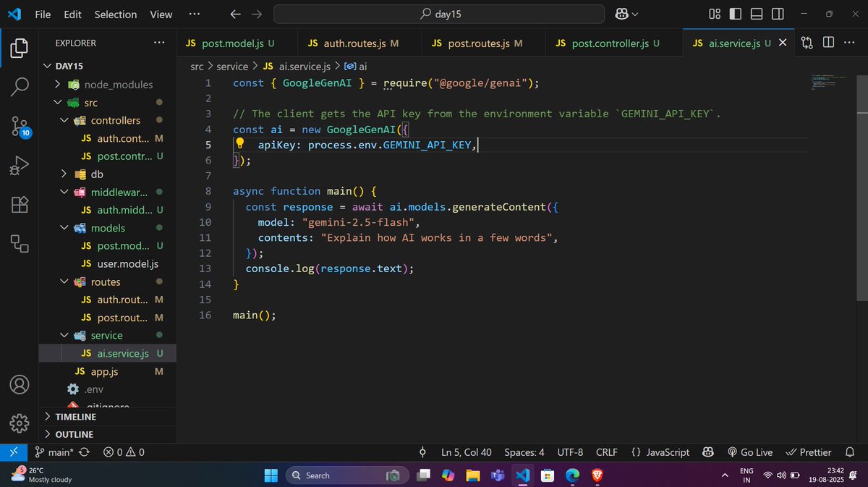Change CRLF end of line sequence
The height and width of the screenshot is (487, 868).
[606, 452]
